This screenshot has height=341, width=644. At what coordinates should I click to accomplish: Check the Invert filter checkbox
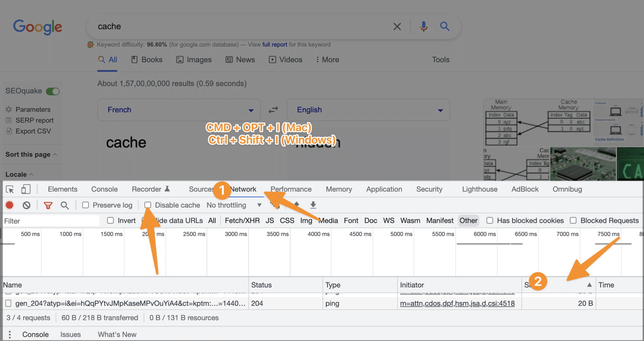(110, 221)
